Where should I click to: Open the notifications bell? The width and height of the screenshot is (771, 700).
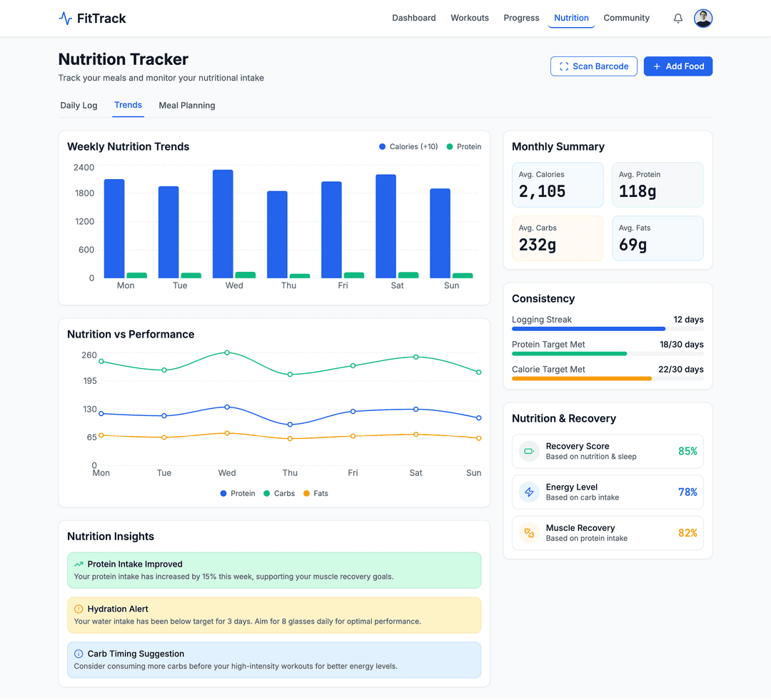click(678, 19)
